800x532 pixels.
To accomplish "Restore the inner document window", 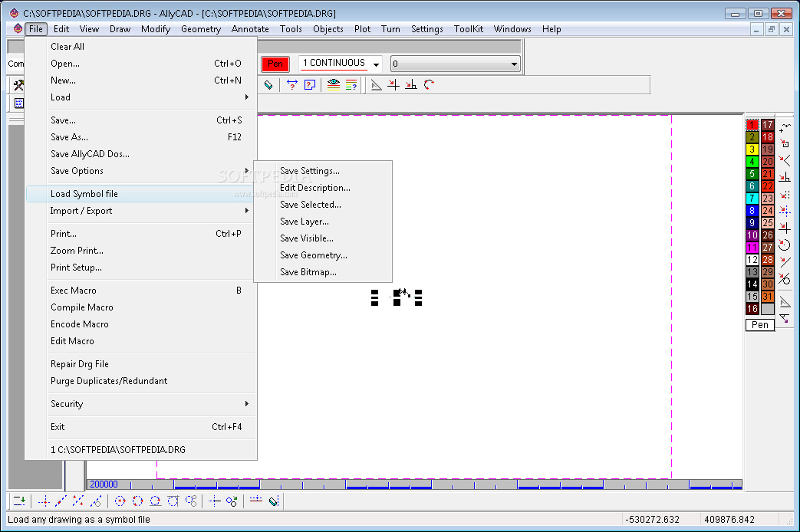I will (x=772, y=30).
